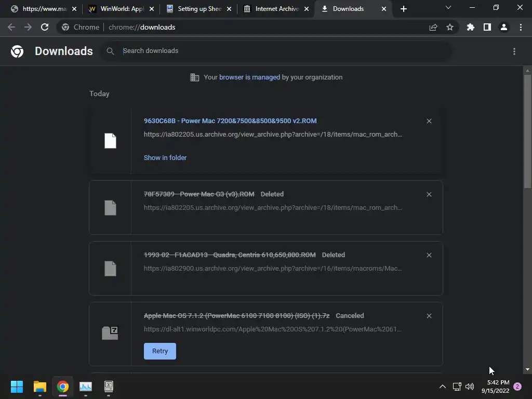This screenshot has width=532, height=399.
Task: Bookmark this page with star icon
Action: pos(450,27)
